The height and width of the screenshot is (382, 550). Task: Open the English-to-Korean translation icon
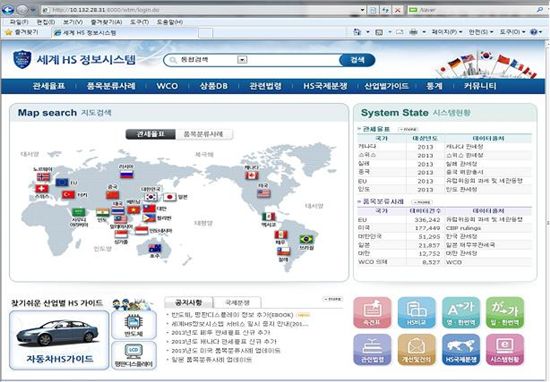pyautogui.click(x=461, y=313)
